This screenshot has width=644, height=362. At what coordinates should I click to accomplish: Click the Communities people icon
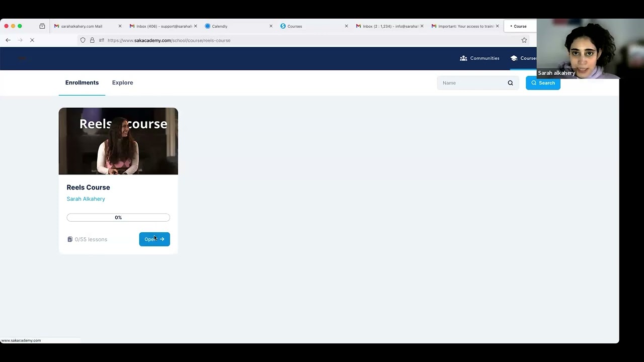[463, 58]
